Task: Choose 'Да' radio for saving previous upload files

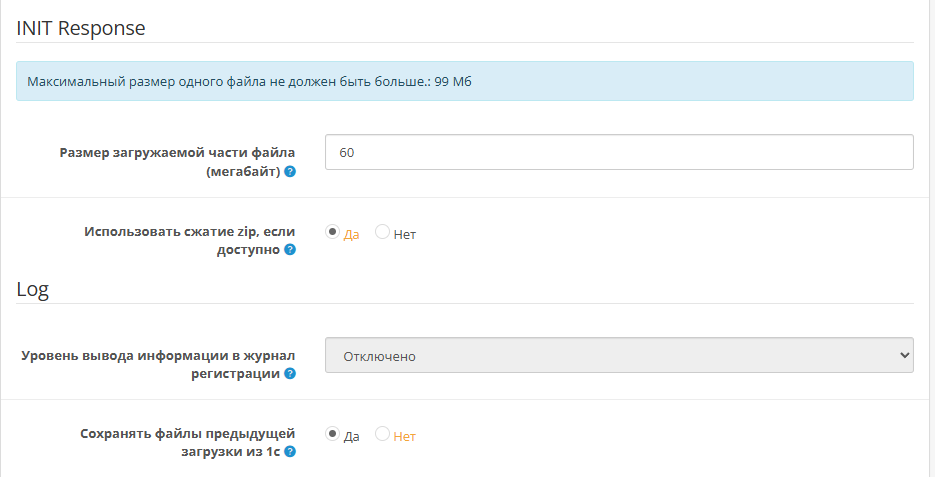Action: coord(332,434)
